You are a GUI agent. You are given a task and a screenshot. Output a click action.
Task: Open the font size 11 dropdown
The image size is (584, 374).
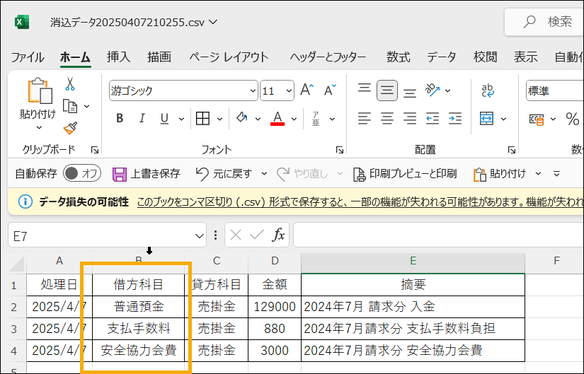point(289,91)
